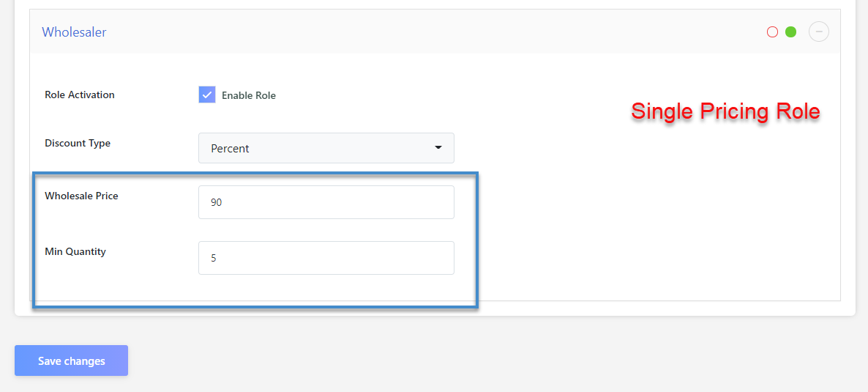Screen dimensions: 868x392
Task: Click the Role Activation label
Action: [80, 95]
